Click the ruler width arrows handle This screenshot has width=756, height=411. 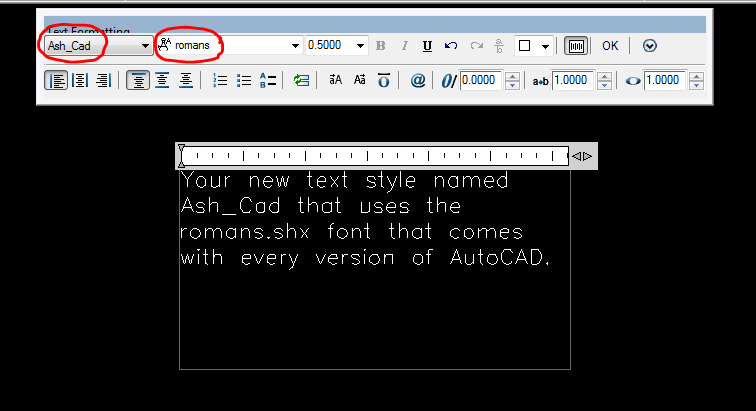pyautogui.click(x=582, y=156)
